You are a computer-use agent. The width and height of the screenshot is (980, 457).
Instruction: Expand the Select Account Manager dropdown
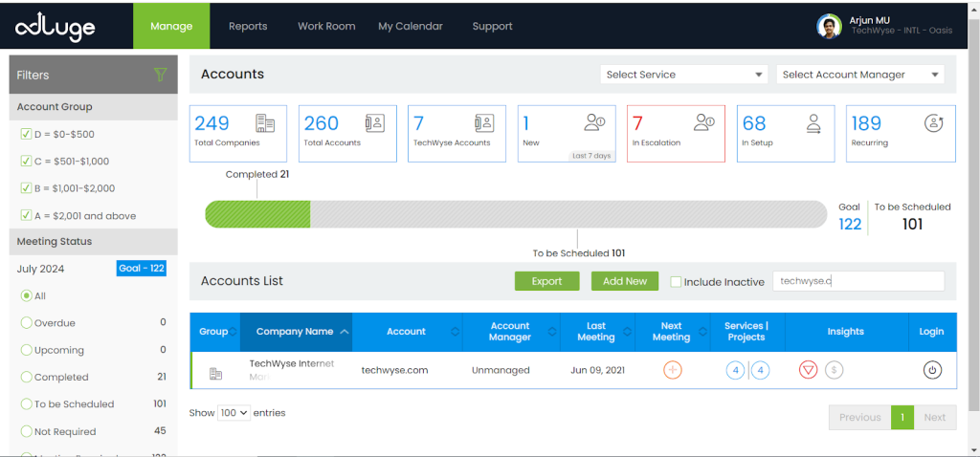coord(859,75)
